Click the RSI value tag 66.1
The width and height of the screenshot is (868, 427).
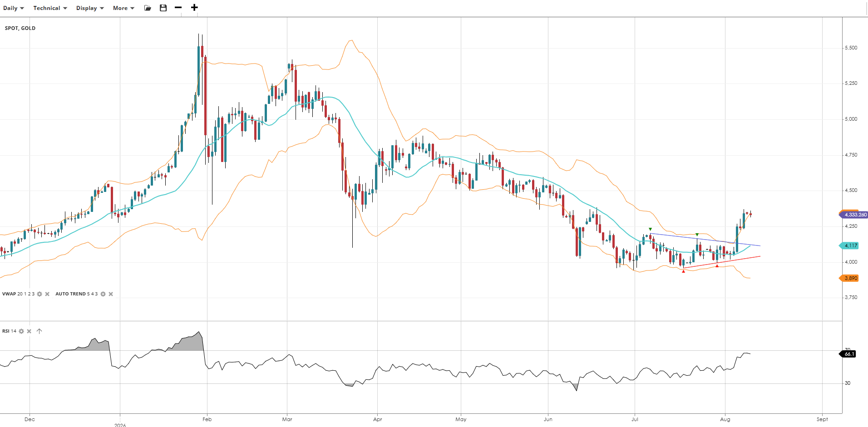(848, 354)
